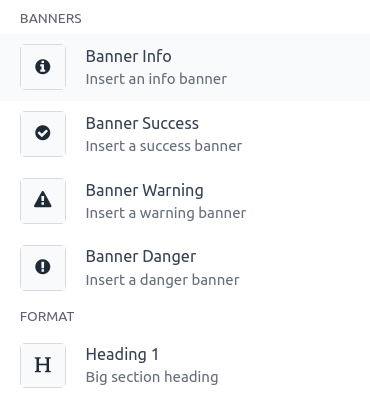
Task: Select the Banner Info menu entry
Action: pyautogui.click(x=185, y=67)
